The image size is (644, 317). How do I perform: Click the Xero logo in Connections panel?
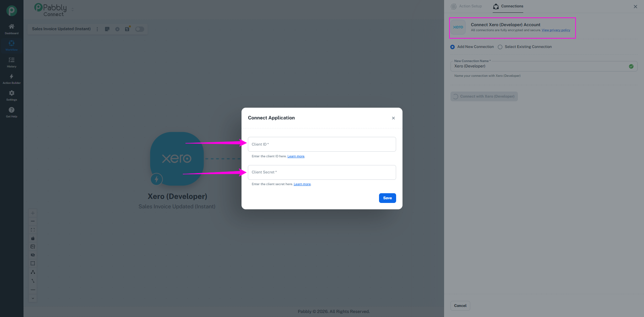click(x=458, y=27)
